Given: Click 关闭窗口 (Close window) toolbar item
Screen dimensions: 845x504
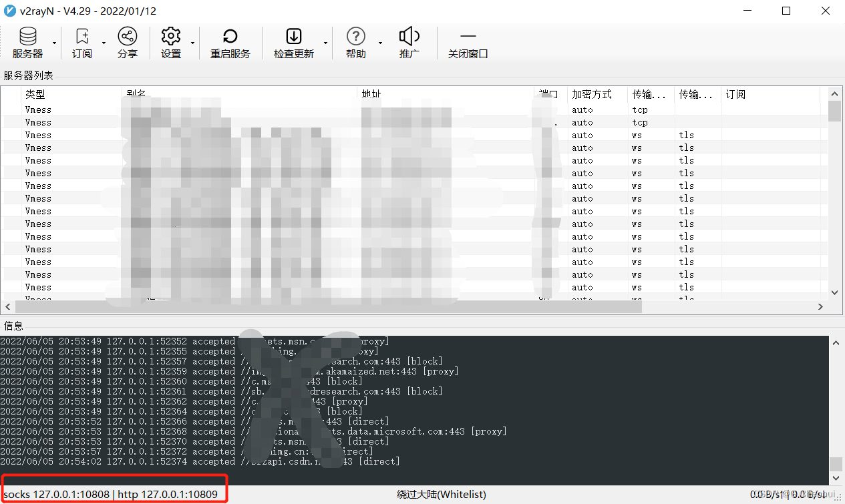Looking at the screenshot, I should (468, 43).
